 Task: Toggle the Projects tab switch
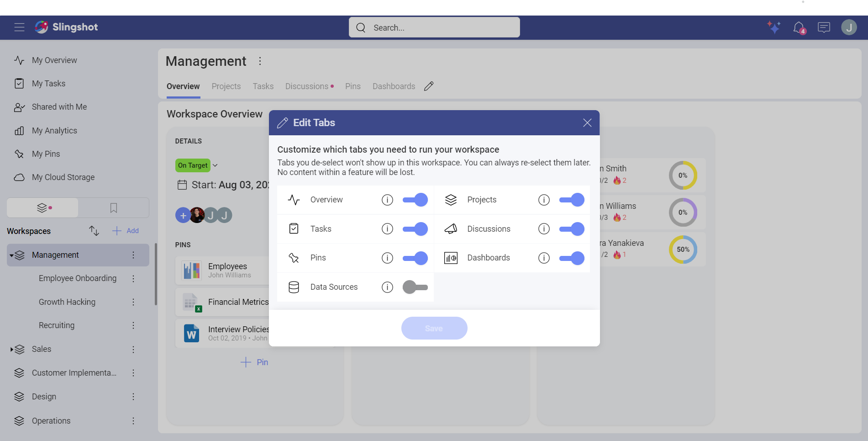[x=572, y=200]
